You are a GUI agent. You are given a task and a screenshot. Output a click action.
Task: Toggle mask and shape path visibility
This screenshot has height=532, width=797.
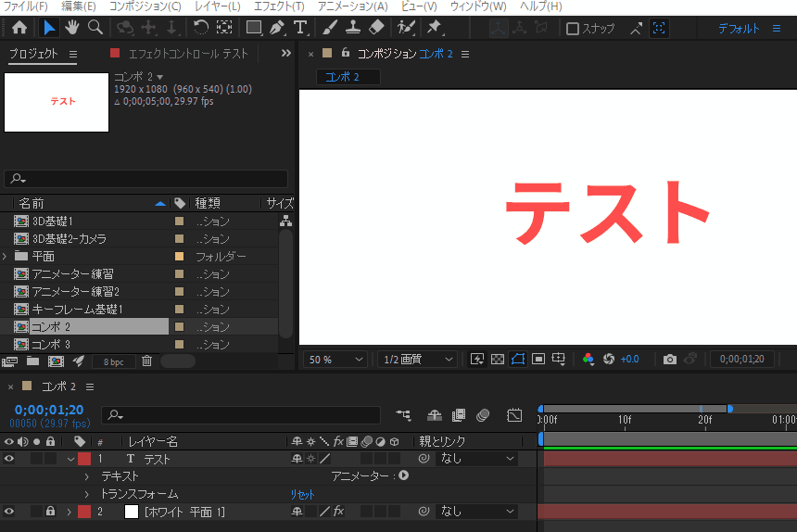click(x=518, y=360)
